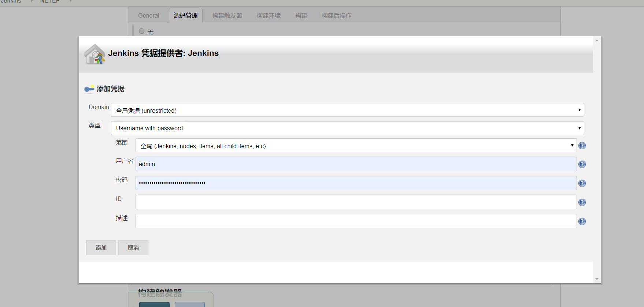The image size is (644, 307).
Task: Open help for the 用户名 username field
Action: (582, 164)
